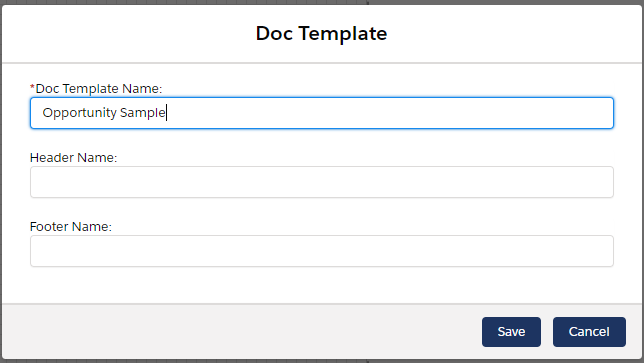Activate the Footer Name text box
Viewport: 644px width, 363px height.
click(322, 251)
